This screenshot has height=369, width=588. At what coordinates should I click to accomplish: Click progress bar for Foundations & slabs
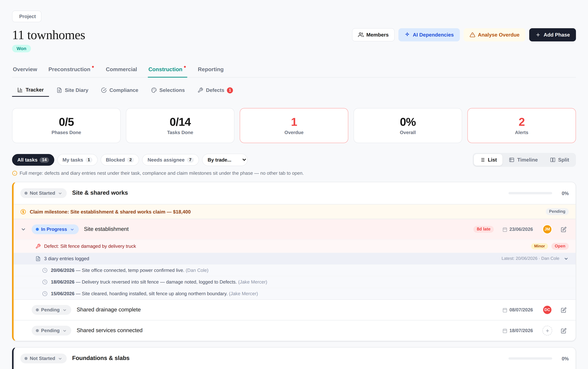click(x=530, y=358)
